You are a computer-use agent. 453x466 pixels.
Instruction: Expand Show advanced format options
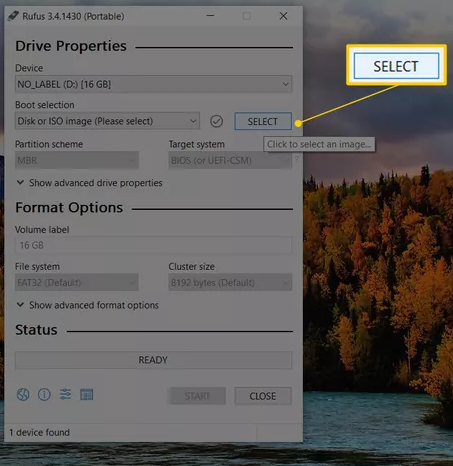(88, 305)
